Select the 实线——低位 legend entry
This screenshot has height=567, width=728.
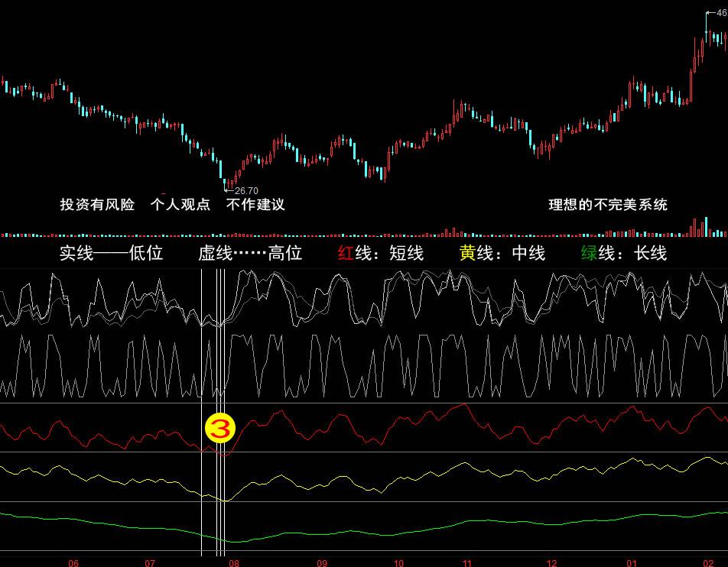tap(111, 254)
